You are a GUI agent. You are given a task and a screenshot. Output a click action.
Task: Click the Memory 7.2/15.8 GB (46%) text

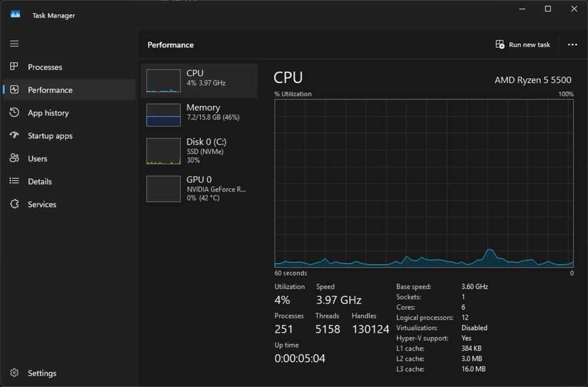coord(213,118)
